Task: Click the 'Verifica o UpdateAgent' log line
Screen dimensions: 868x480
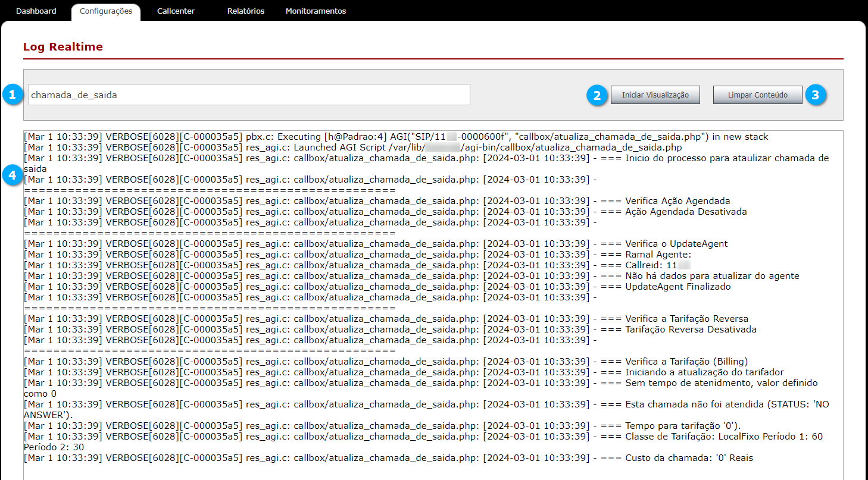Action: point(376,244)
